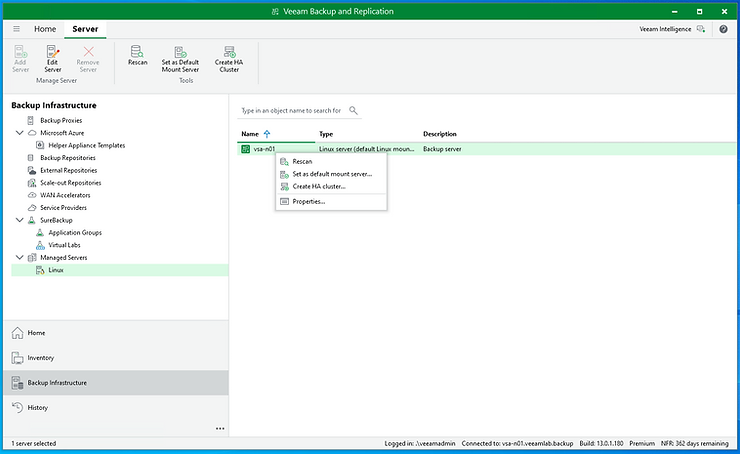740x454 pixels.
Task: Select External Repositories node
Action: pos(68,170)
